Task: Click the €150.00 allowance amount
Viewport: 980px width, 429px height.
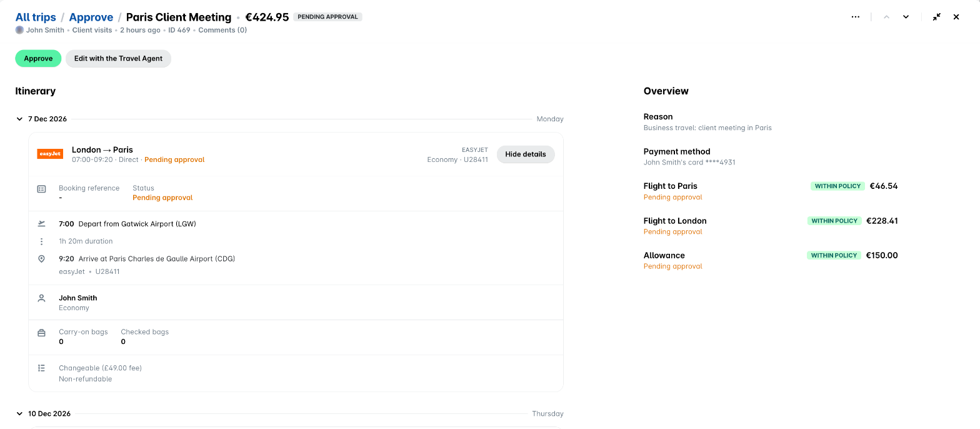Action: tap(882, 255)
